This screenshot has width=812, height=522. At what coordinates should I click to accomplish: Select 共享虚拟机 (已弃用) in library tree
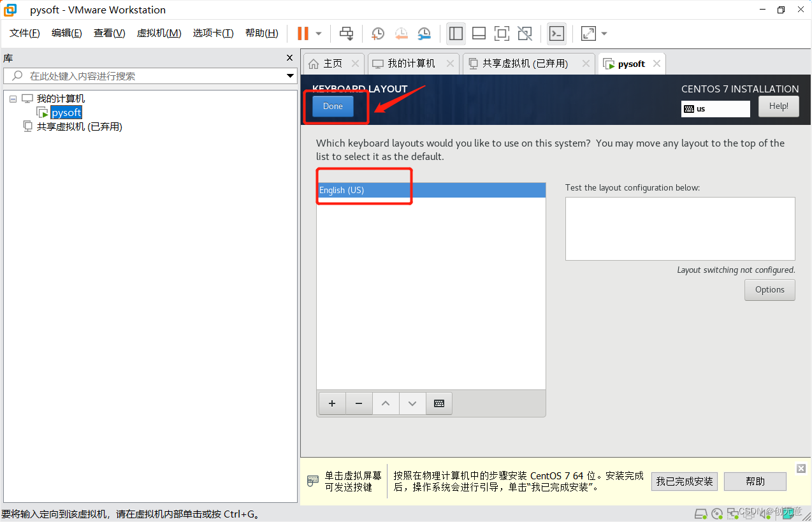click(79, 127)
